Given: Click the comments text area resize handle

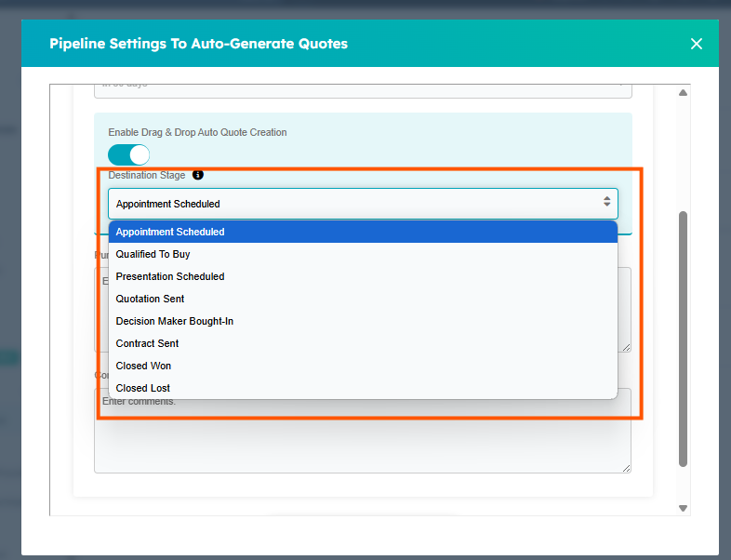Looking at the screenshot, I should click(x=627, y=468).
